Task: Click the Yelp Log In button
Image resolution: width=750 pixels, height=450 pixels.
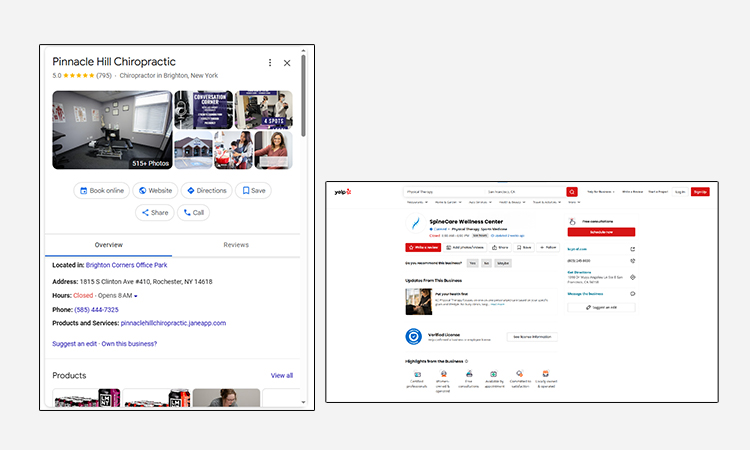Action: tap(680, 192)
